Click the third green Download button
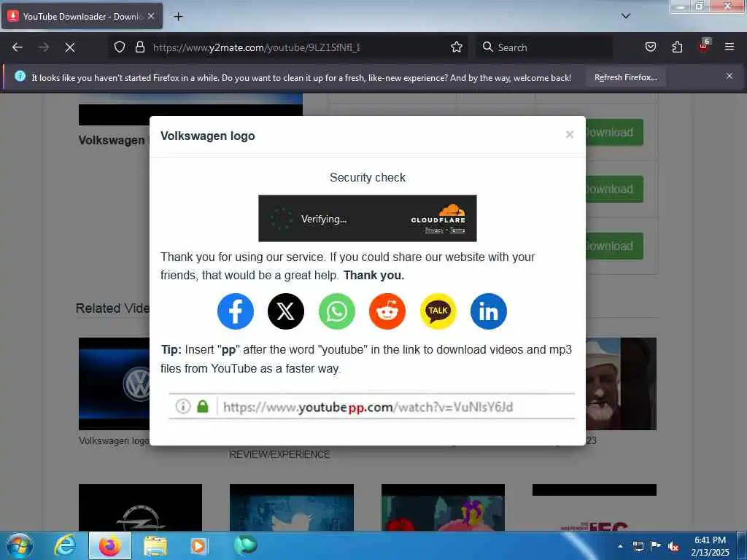Viewport: 747px width, 560px height. point(614,246)
